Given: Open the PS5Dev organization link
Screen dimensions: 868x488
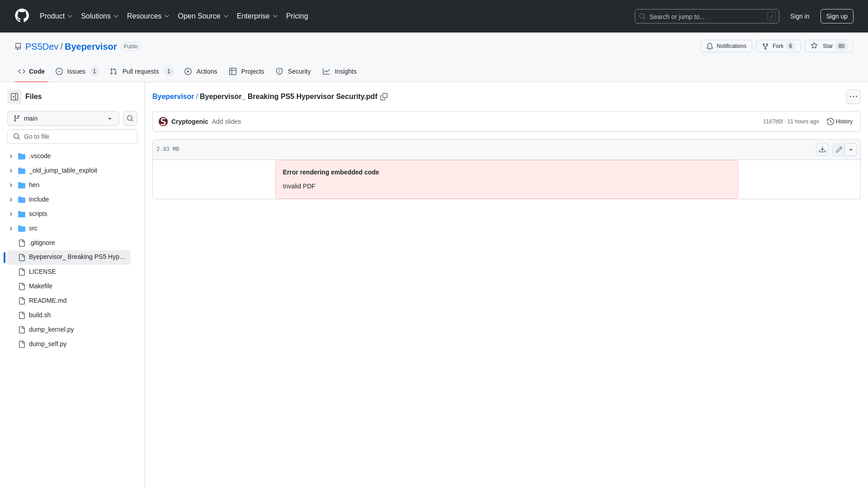Looking at the screenshot, I should point(42,47).
